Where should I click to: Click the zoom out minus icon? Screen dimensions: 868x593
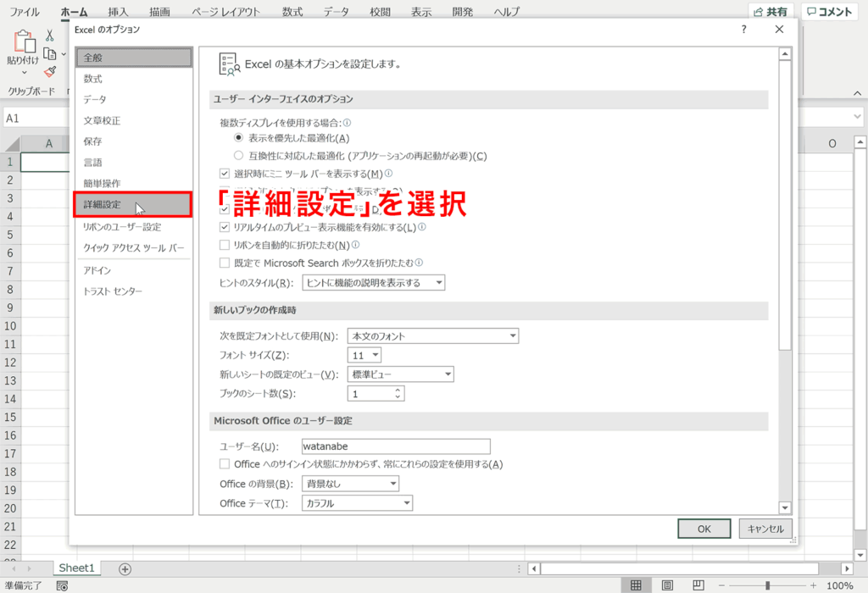point(721,585)
